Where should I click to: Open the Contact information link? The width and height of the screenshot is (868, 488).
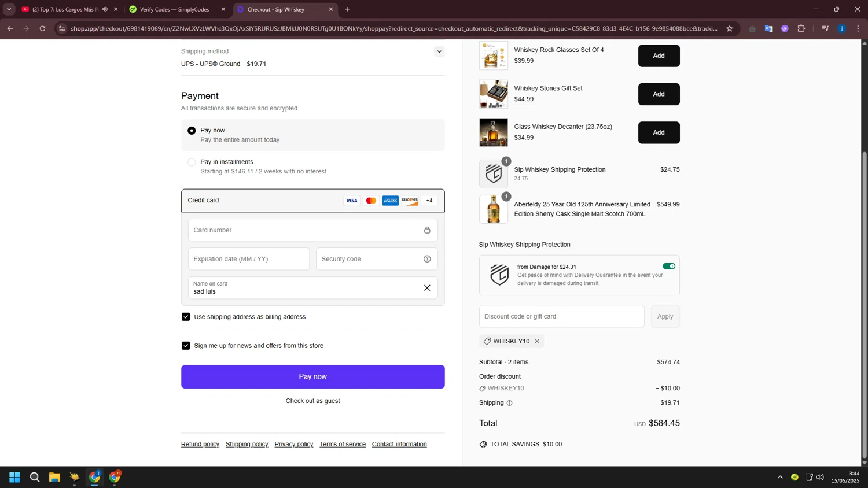(x=399, y=444)
